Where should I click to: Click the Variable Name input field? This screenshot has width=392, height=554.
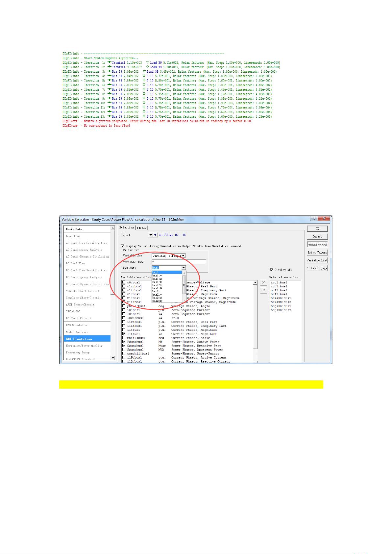click(x=179, y=262)
